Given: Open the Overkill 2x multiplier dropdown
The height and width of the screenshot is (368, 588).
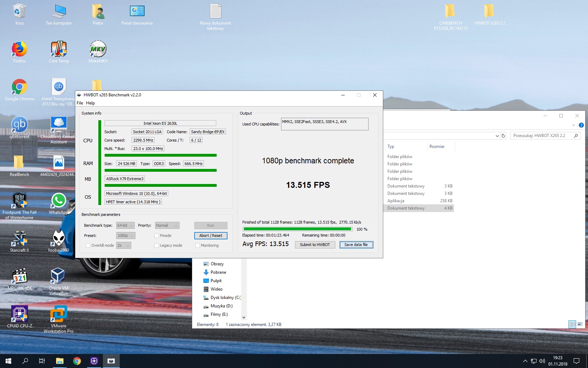Looking at the screenshot, I should pyautogui.click(x=124, y=245).
